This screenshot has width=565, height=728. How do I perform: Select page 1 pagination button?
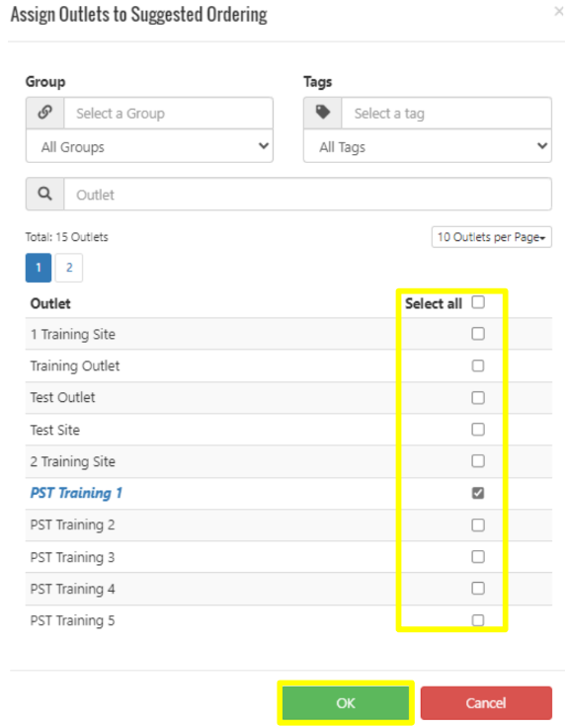pos(39,268)
